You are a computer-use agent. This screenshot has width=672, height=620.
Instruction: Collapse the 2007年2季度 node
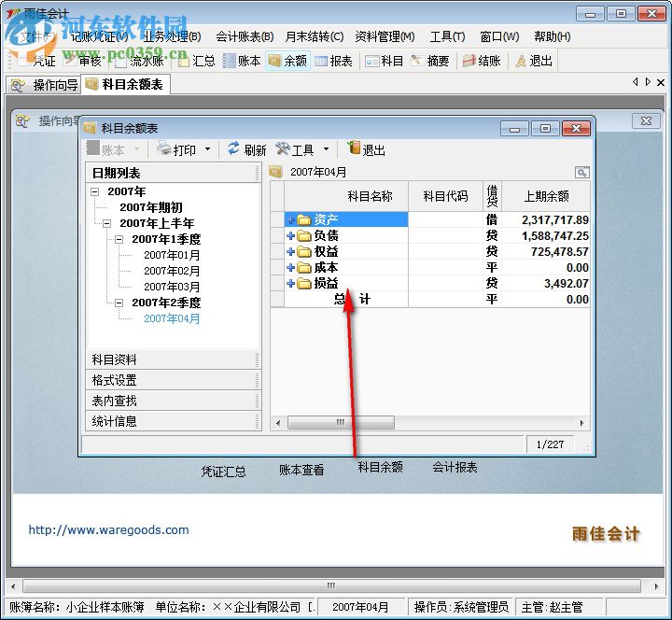point(119,303)
